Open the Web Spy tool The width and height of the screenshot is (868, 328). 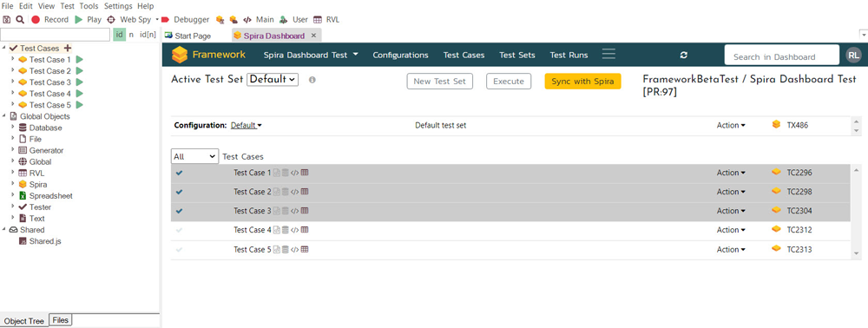point(129,19)
